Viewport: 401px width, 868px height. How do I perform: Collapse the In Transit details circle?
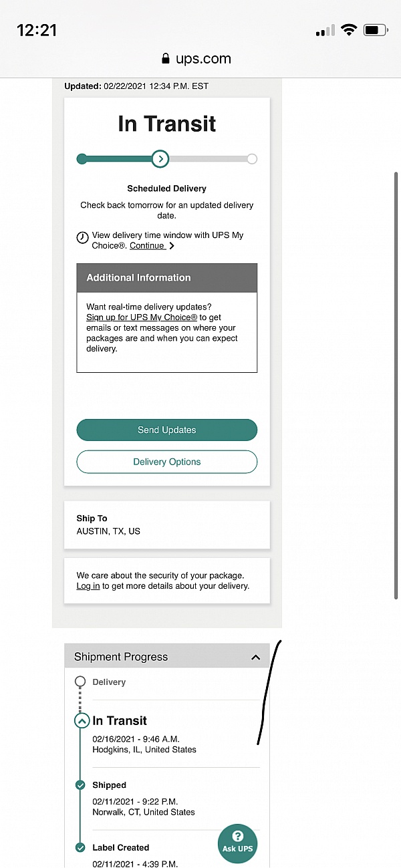tap(81, 720)
